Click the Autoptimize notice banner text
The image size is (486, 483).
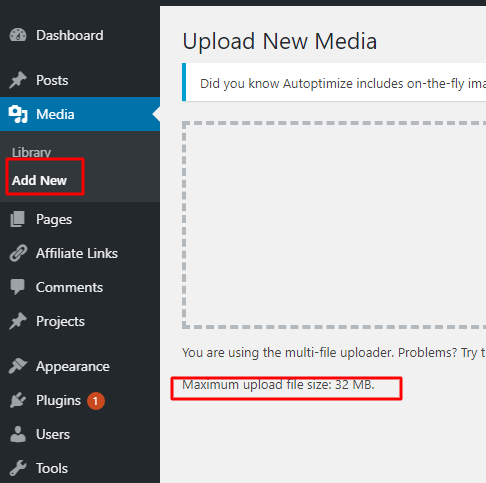(x=343, y=83)
